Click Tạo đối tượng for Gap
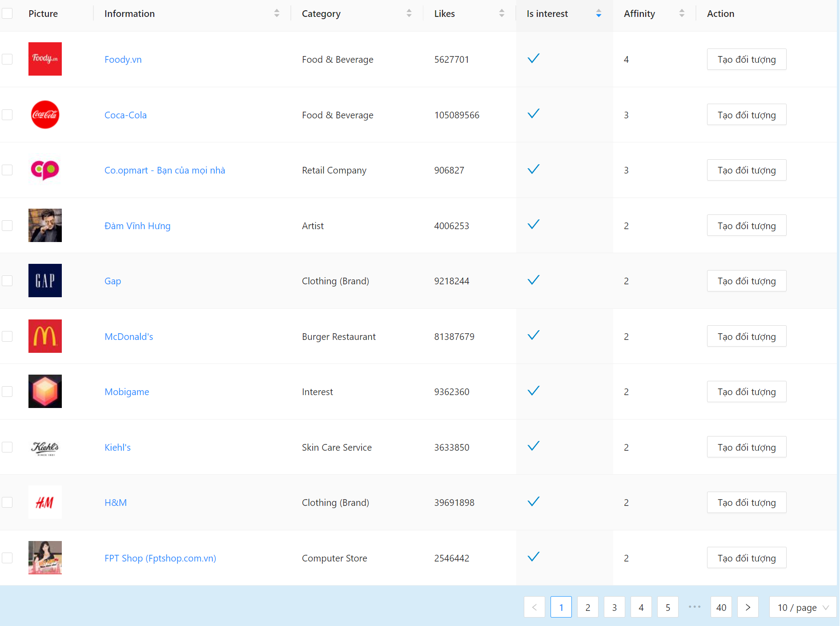Screen dimensions: 840x626 [x=747, y=281]
